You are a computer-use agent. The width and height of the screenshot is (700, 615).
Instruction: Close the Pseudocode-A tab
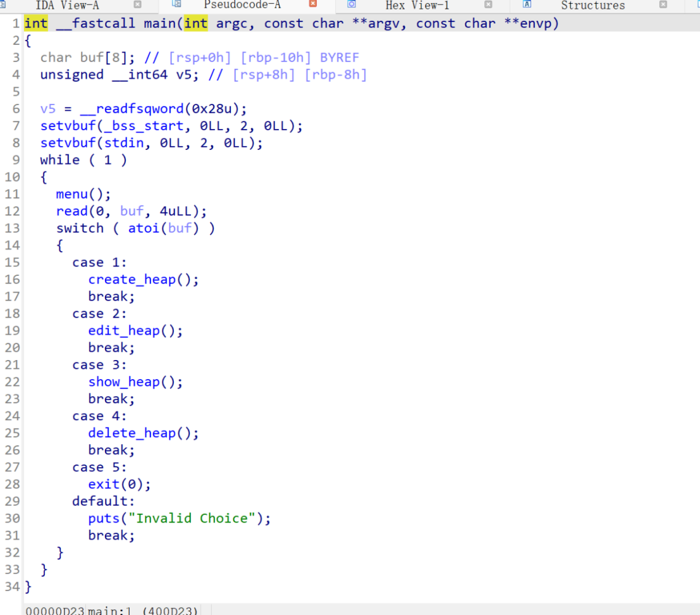[312, 4]
